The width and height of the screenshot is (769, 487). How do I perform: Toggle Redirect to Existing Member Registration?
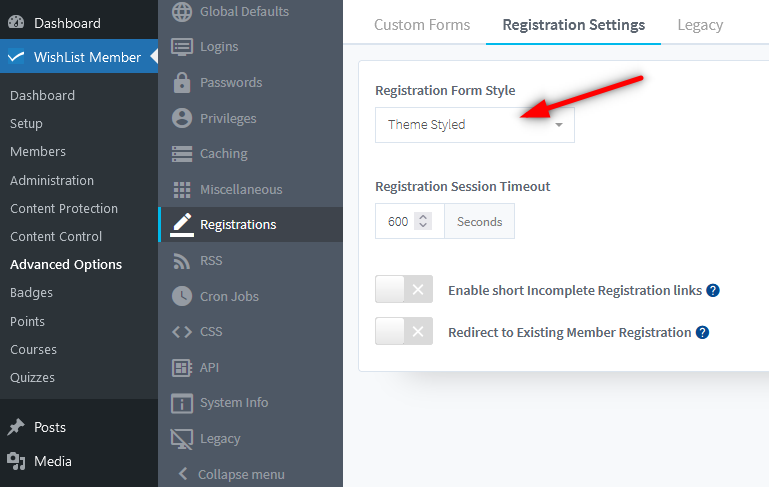(404, 332)
